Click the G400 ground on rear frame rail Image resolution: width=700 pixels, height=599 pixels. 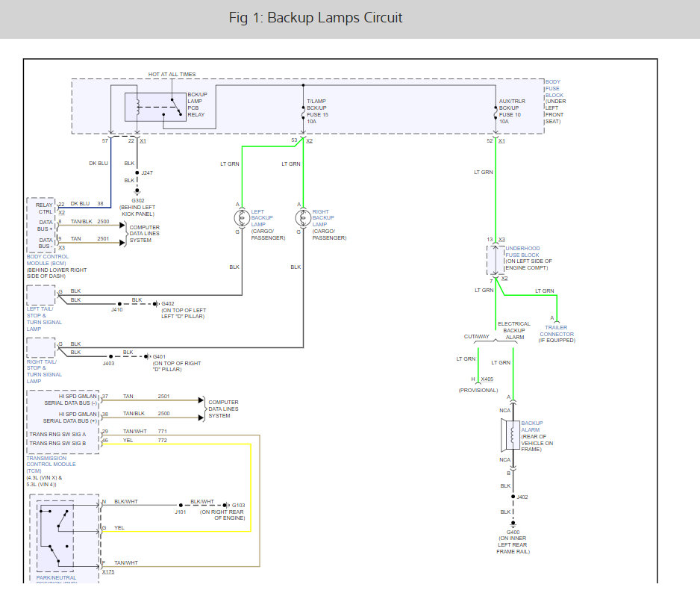514,524
